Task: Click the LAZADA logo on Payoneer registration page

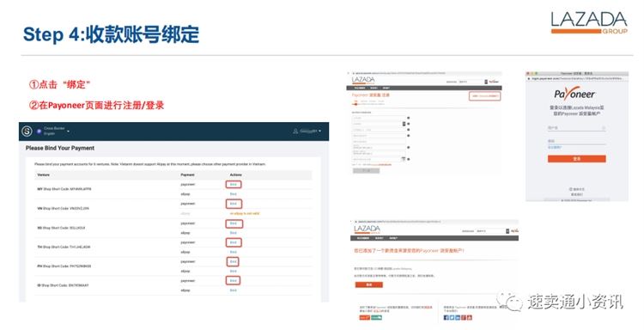Action: tap(363, 80)
